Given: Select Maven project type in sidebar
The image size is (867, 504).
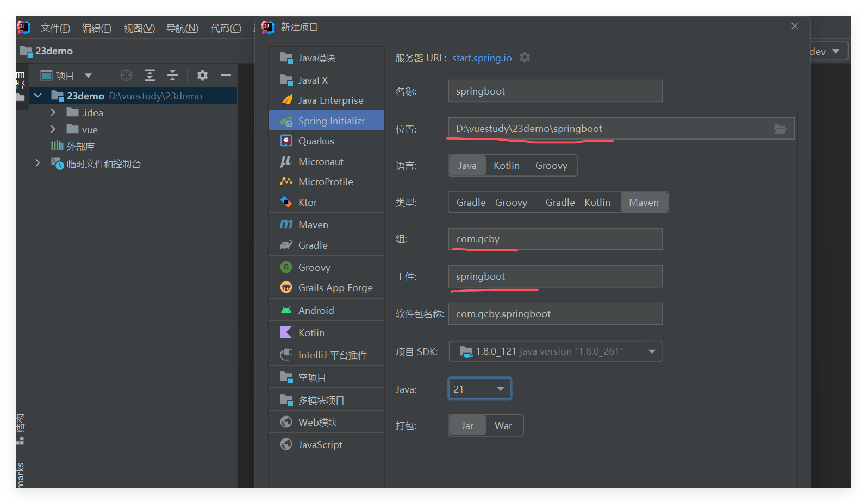Looking at the screenshot, I should pyautogui.click(x=326, y=224).
